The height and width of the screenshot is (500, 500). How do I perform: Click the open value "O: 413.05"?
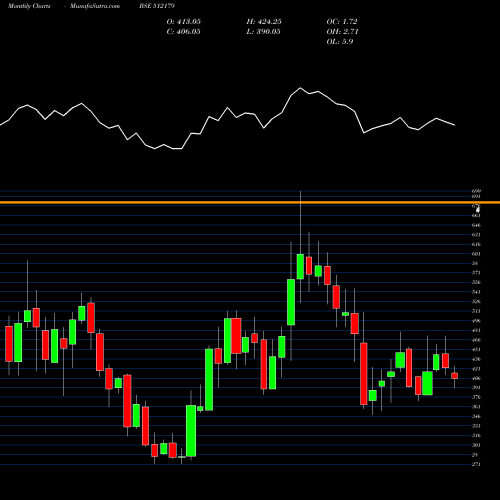pos(184,22)
